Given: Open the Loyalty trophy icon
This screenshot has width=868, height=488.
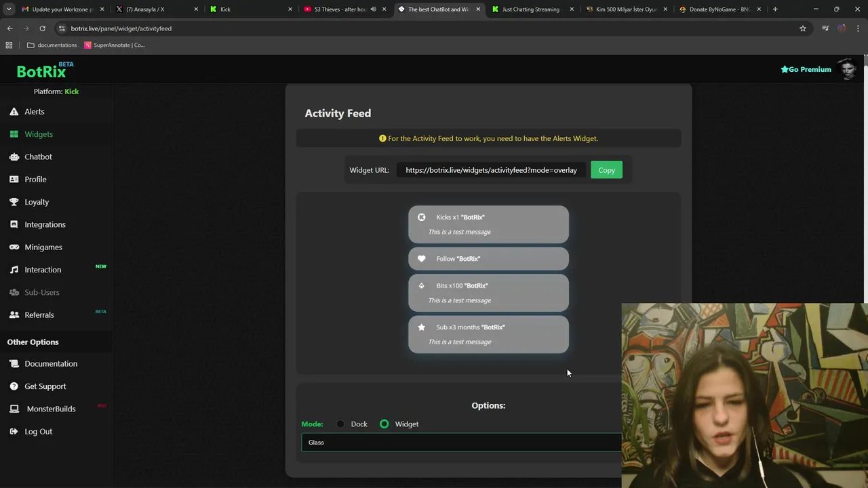Looking at the screenshot, I should [x=14, y=202].
